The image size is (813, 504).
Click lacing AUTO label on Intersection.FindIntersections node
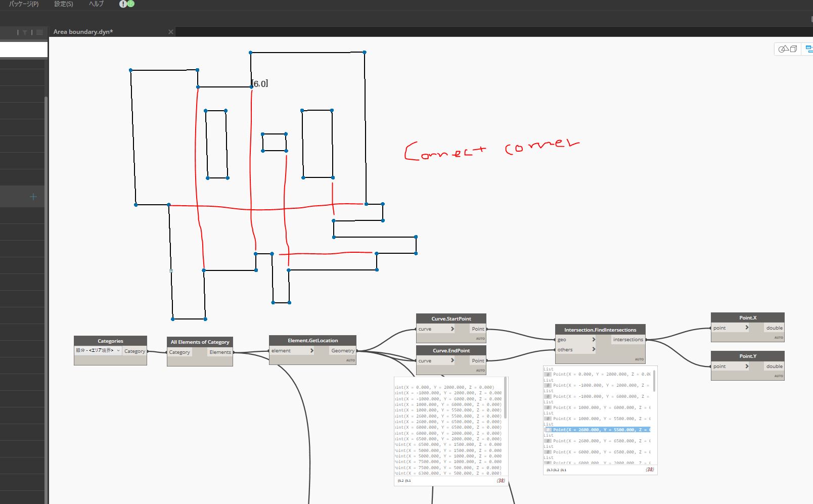click(640, 359)
